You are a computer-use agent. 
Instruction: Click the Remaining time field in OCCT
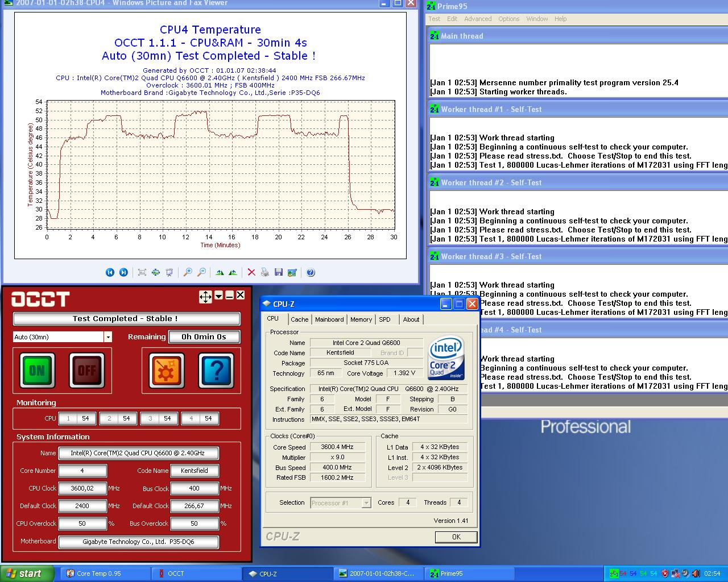pos(204,337)
